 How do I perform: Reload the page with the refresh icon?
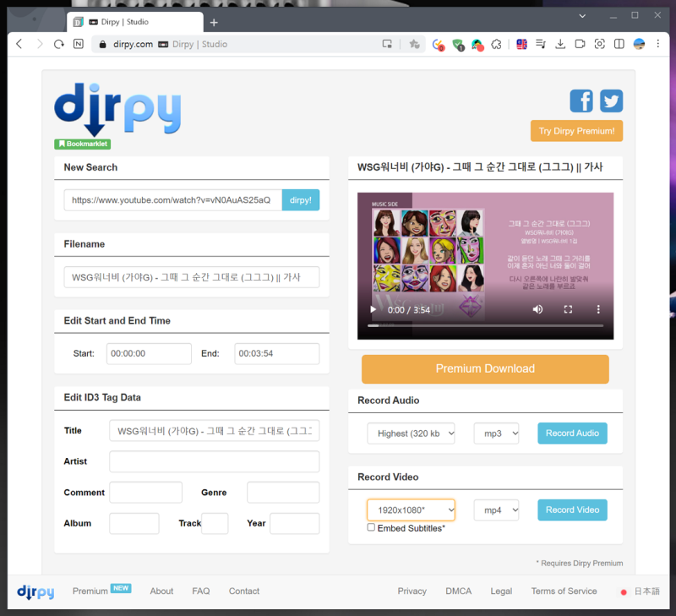coord(59,44)
